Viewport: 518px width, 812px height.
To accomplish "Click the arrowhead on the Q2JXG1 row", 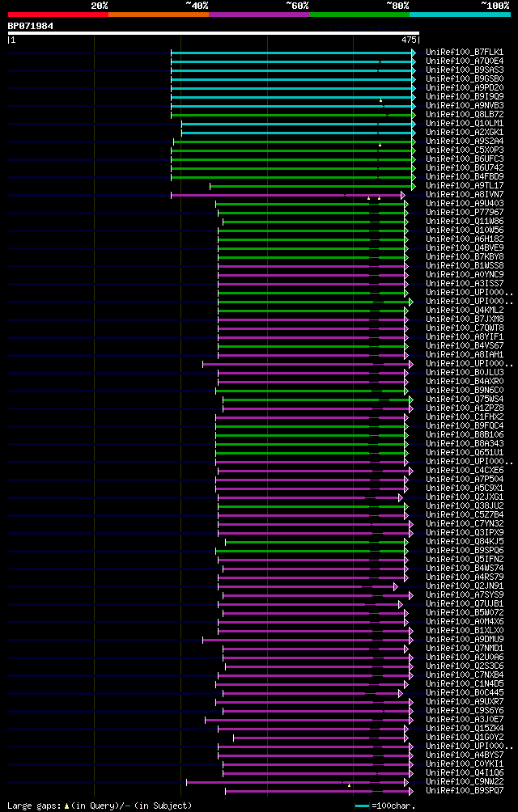I will point(401,497).
